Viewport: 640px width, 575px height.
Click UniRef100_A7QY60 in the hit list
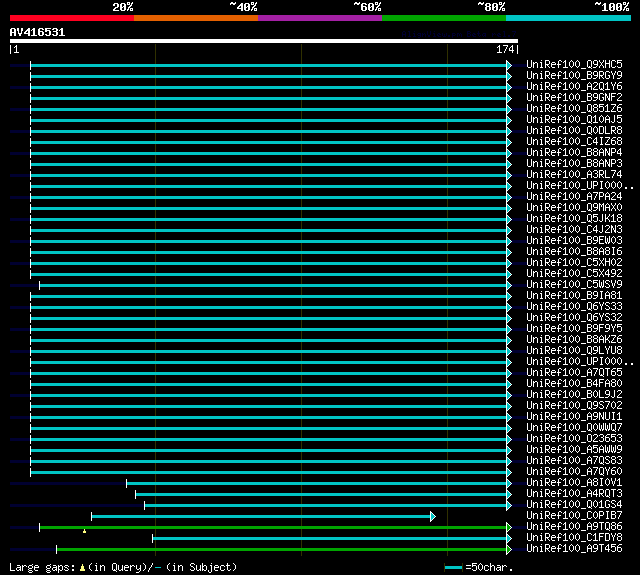[574, 472]
